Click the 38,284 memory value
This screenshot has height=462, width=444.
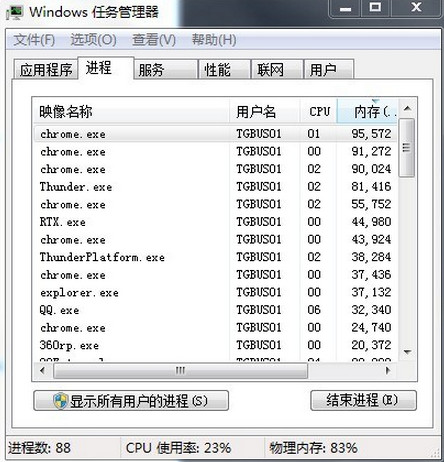point(371,257)
